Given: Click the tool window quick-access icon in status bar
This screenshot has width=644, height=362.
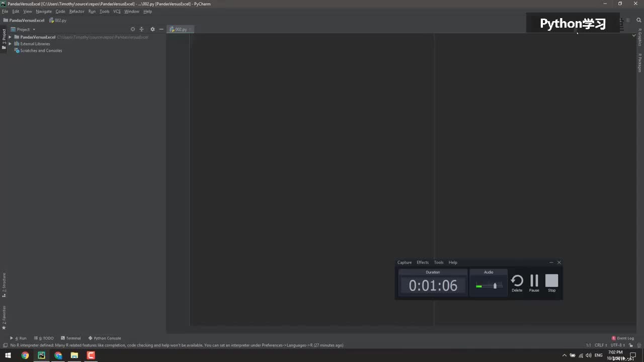Looking at the screenshot, I should point(5,345).
